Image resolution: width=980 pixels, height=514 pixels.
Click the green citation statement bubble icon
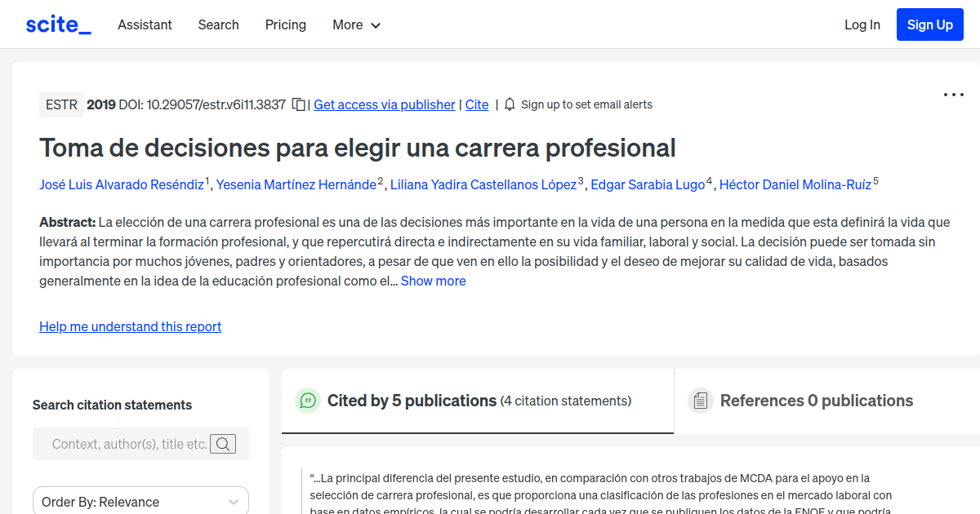coord(308,401)
